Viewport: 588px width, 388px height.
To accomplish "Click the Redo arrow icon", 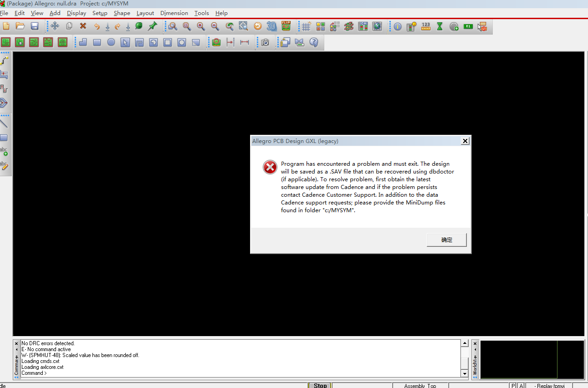I will click(118, 26).
